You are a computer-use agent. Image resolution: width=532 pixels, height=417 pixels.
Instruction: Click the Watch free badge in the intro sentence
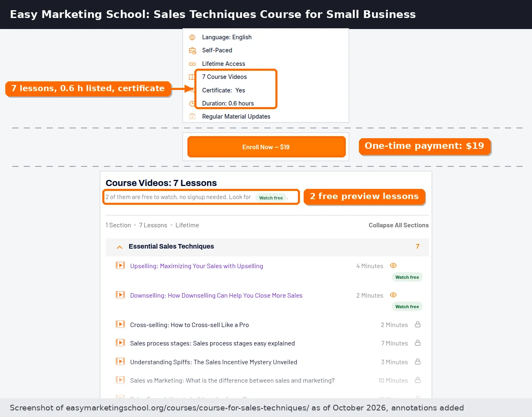[x=271, y=198]
